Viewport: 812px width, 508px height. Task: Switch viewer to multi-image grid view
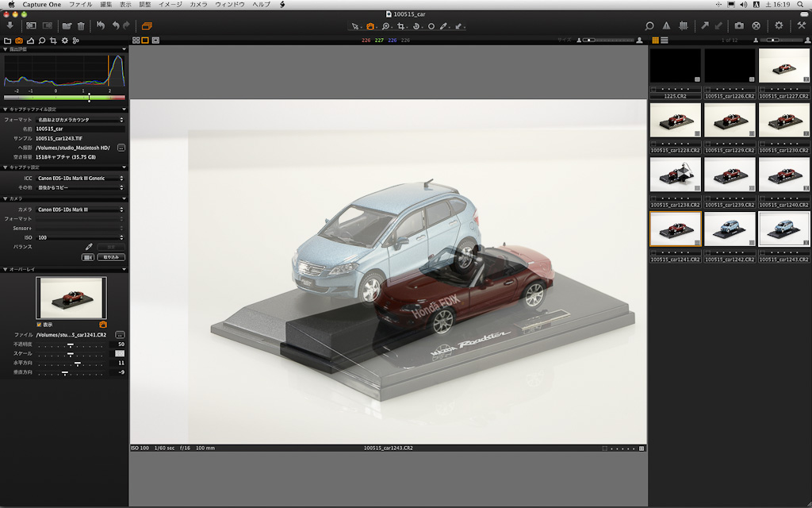[136, 40]
